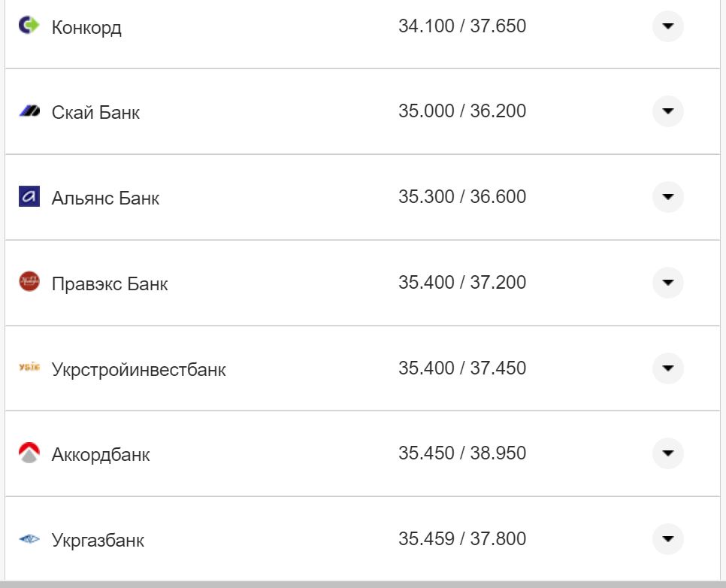This screenshot has height=588, width=726.
Task: Click the Укрстройинвестбанк logo icon
Action: point(29,368)
